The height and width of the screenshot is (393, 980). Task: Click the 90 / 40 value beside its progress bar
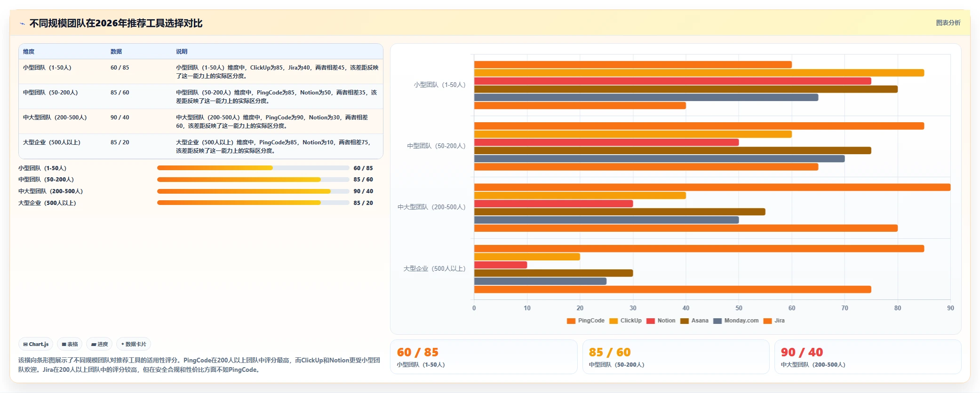pos(363,191)
